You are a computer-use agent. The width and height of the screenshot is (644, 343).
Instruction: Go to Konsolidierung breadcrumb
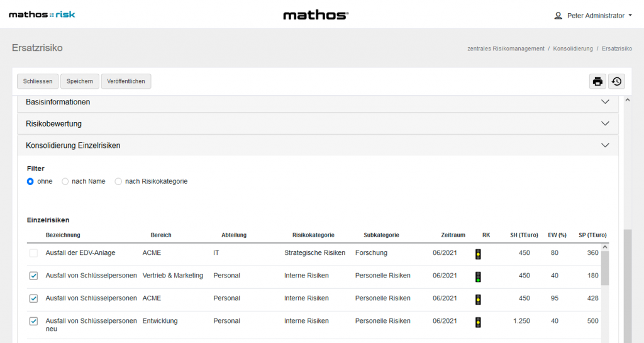tap(573, 48)
